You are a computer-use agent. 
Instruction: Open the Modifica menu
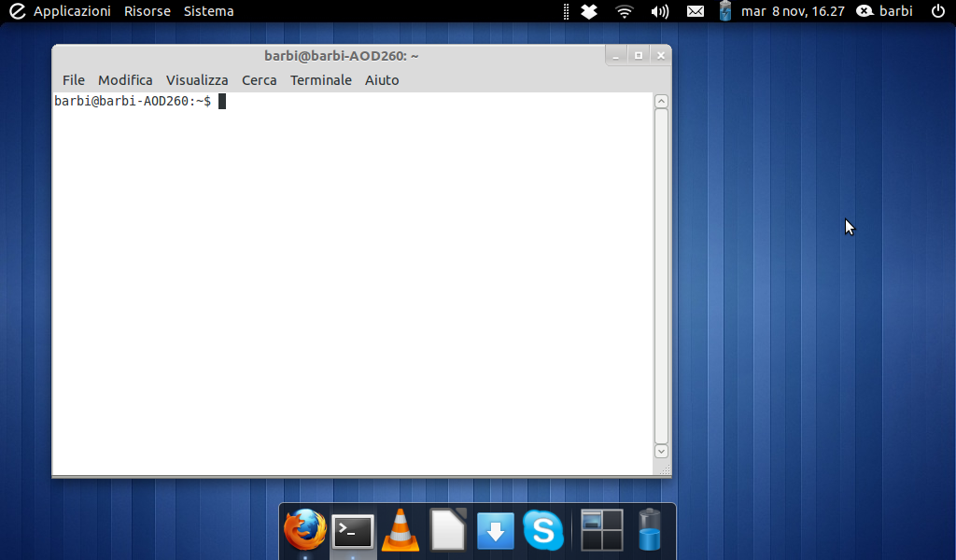point(125,80)
